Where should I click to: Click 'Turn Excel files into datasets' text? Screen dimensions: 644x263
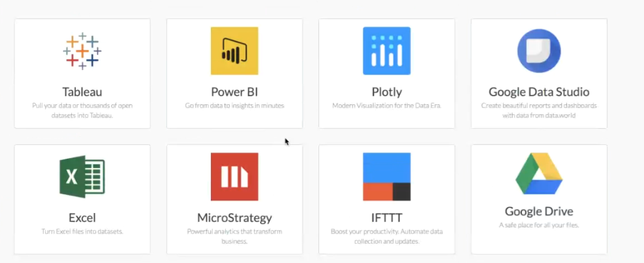click(82, 232)
